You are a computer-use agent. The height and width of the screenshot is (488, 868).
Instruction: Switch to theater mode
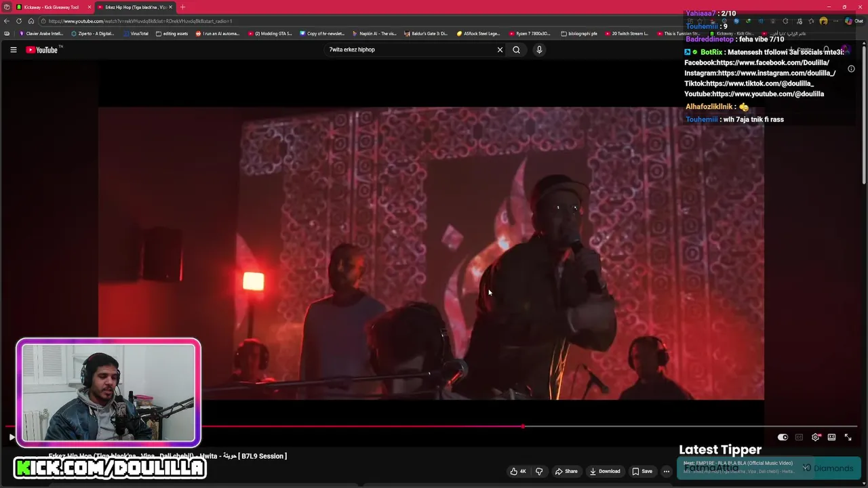pyautogui.click(x=831, y=437)
